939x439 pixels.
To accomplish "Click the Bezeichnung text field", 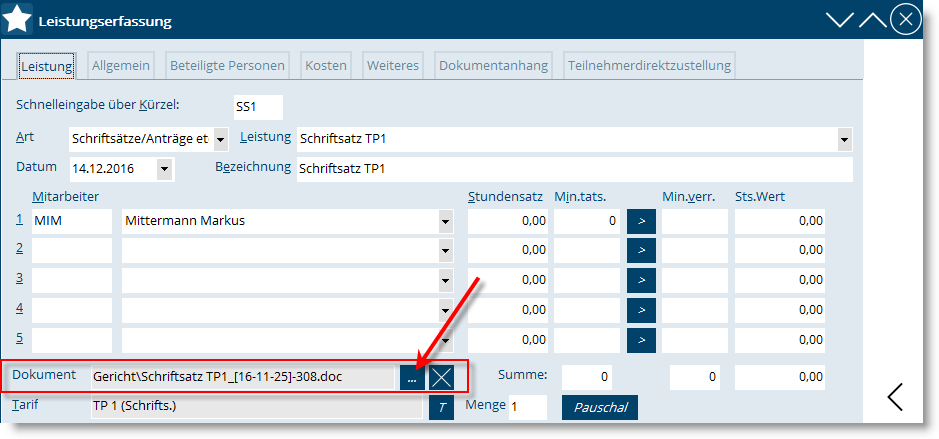I will pos(574,169).
